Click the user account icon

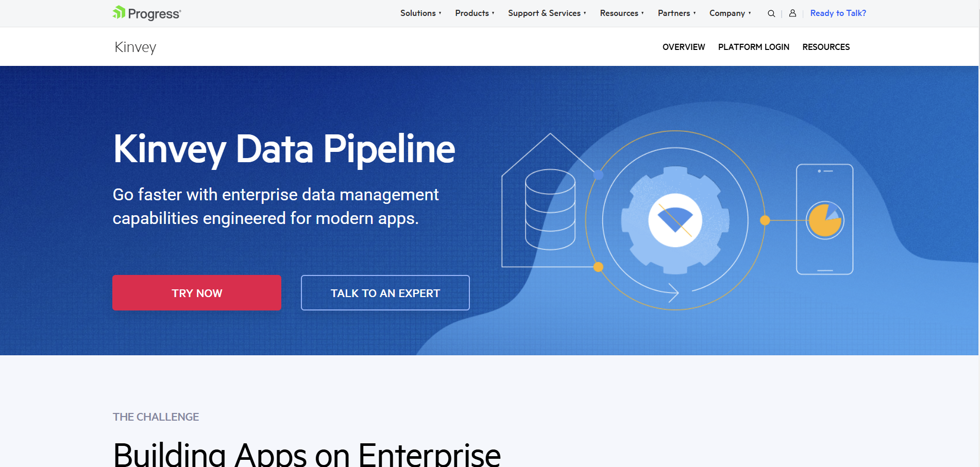(792, 13)
